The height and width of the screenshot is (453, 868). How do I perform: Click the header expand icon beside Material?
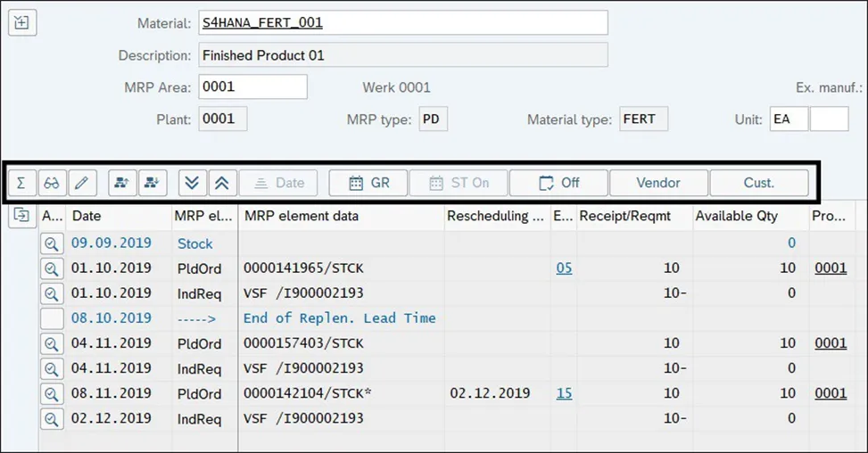point(21,23)
